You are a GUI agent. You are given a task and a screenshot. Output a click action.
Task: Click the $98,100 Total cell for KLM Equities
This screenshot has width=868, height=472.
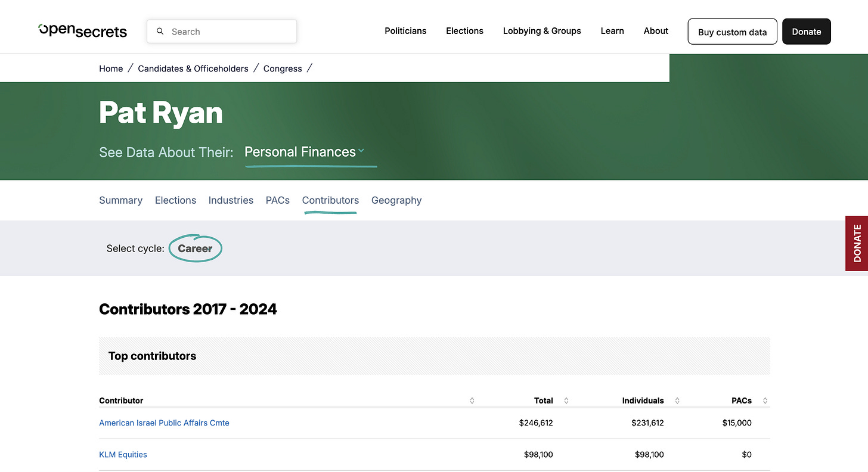[x=538, y=455]
